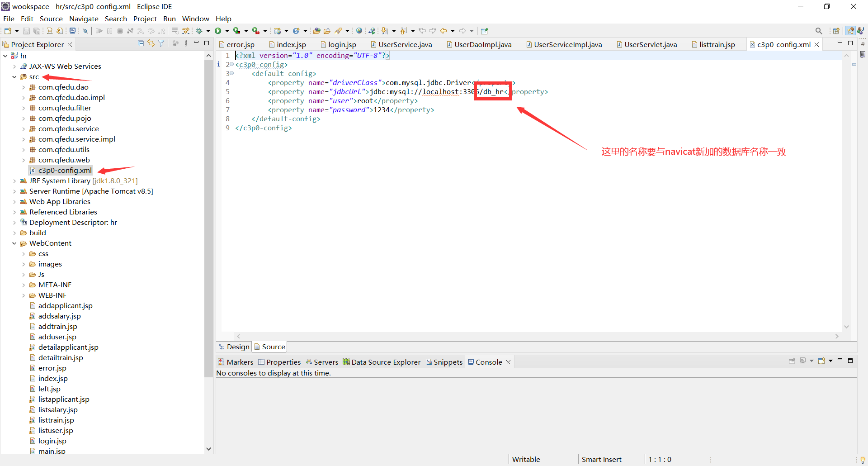Close the Console view tab

point(508,362)
